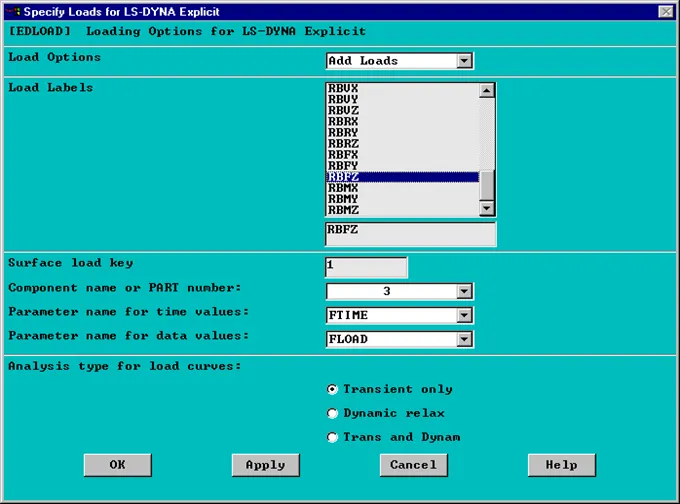Click the Help button

point(562,465)
